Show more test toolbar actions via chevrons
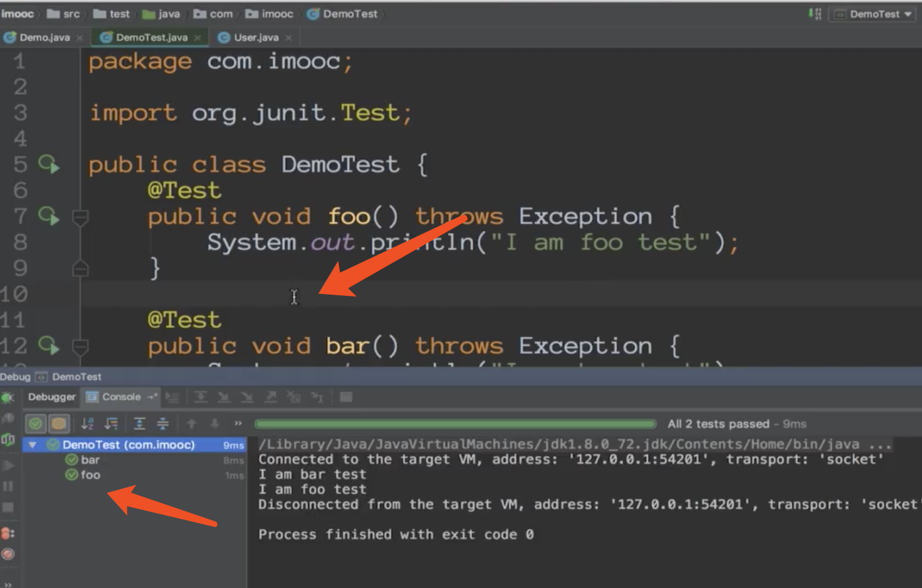922x588 pixels. coord(238,424)
